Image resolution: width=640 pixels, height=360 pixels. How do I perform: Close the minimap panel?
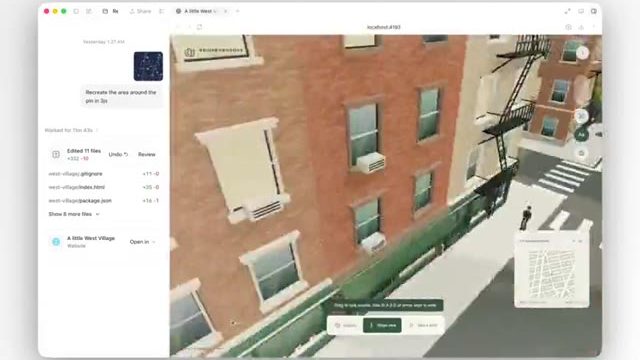click(581, 241)
